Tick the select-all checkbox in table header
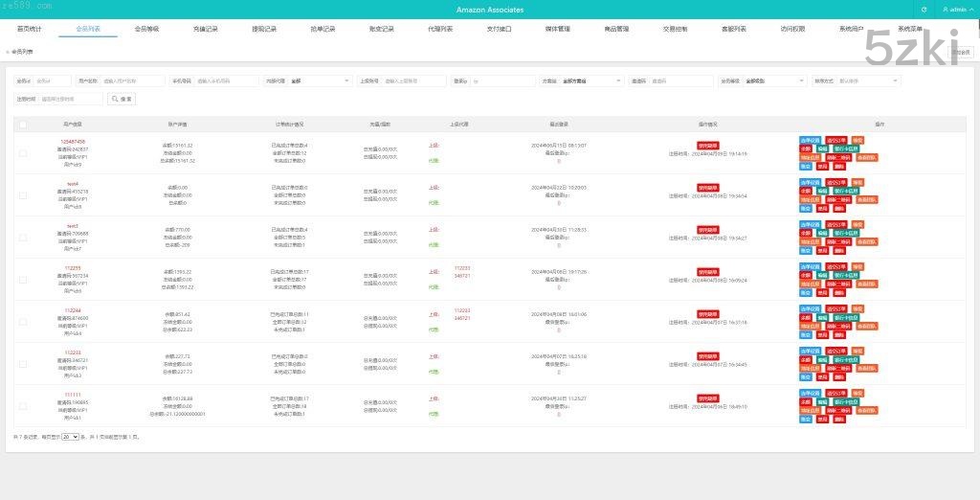980x500 pixels. click(x=23, y=125)
